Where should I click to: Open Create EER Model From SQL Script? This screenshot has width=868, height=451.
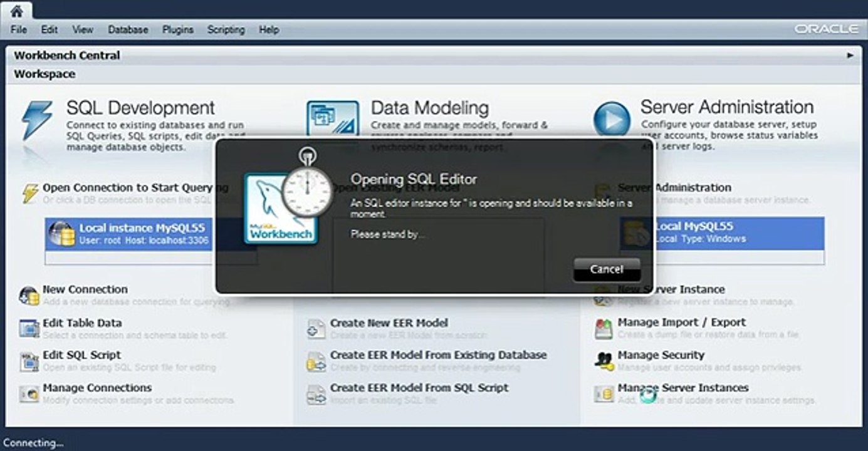point(419,388)
